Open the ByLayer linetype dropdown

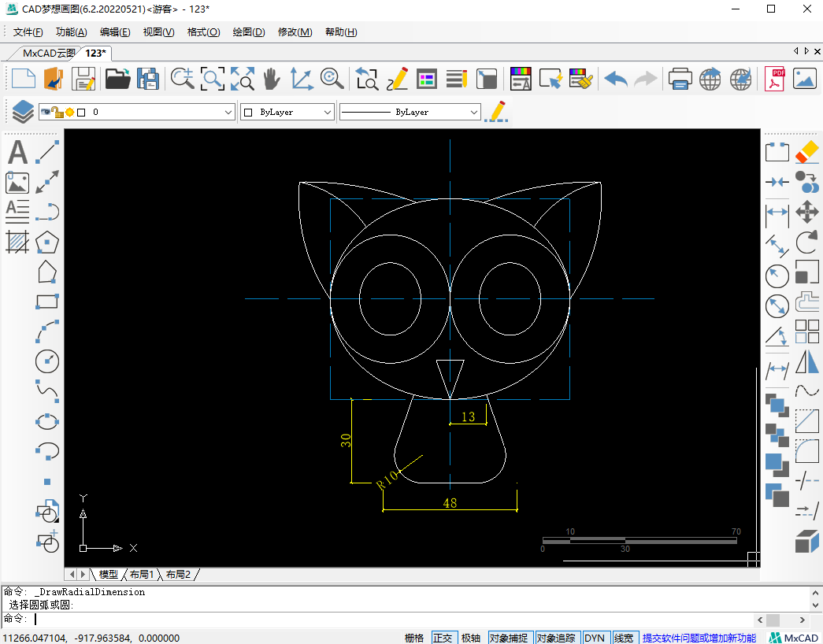click(x=410, y=112)
